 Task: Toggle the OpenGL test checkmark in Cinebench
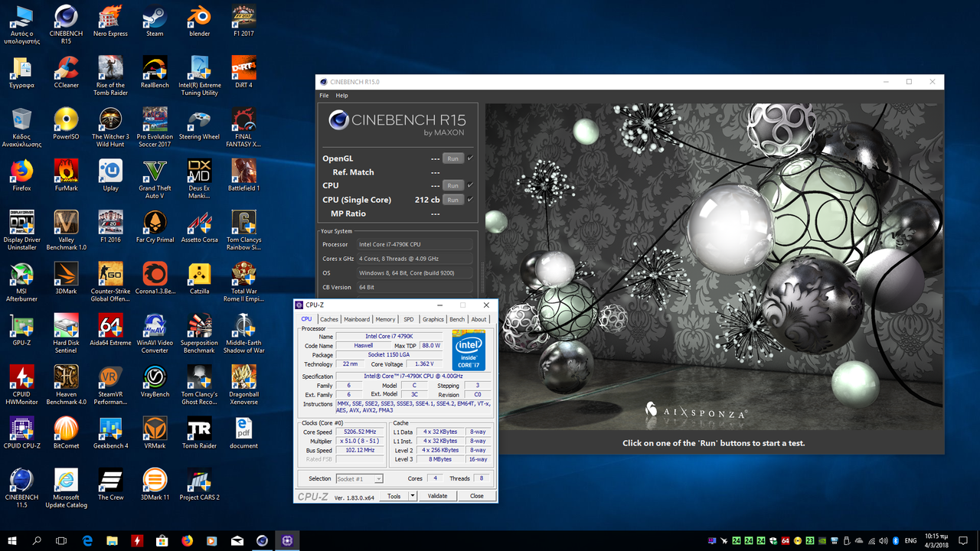point(470,158)
